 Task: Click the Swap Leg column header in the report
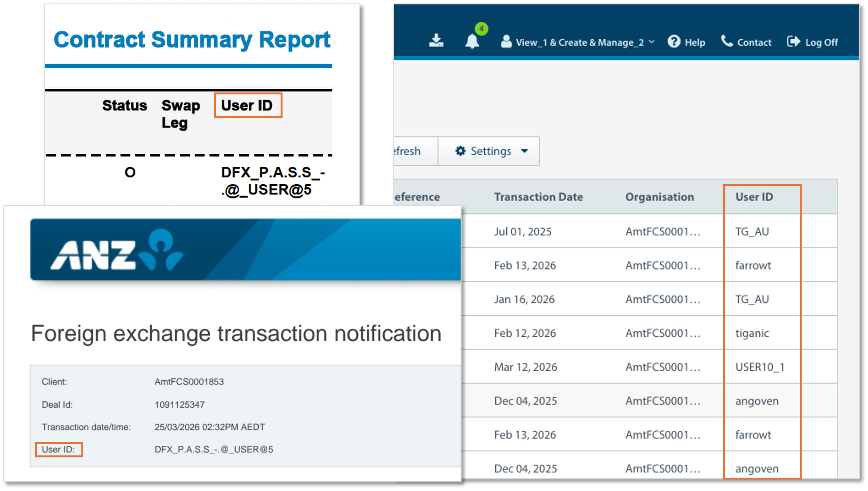(x=180, y=114)
